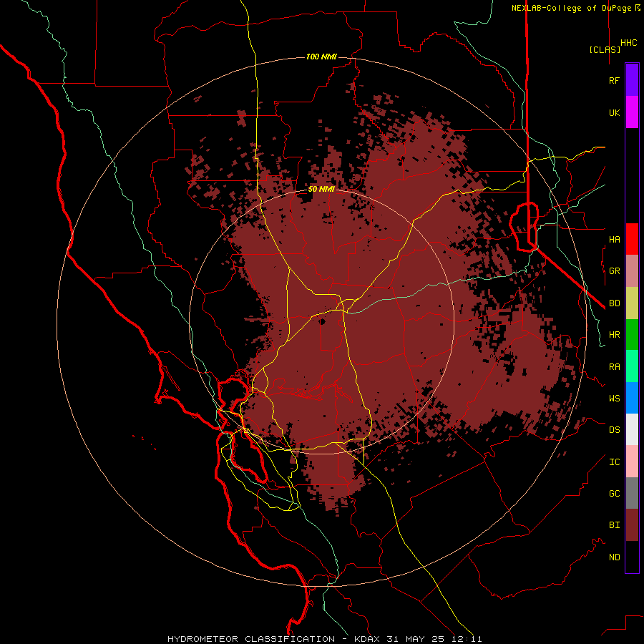Click the HR green legend swatch
This screenshot has width=644, height=644.
coord(632,334)
